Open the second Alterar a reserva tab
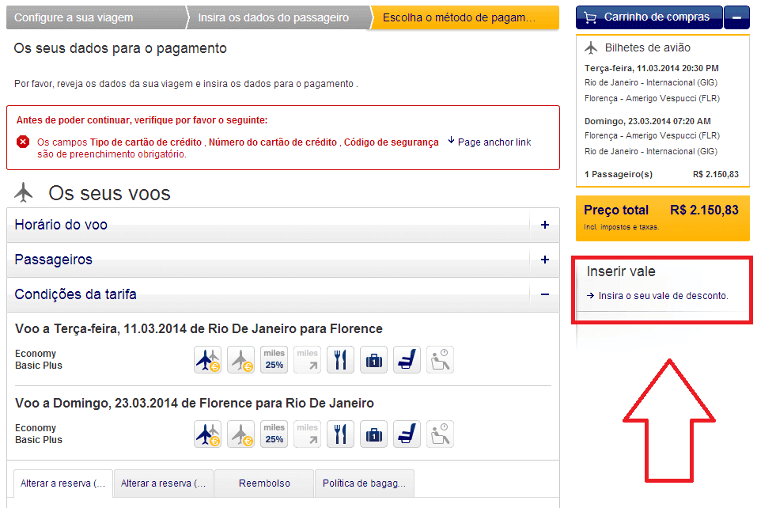The image size is (757, 508). (164, 483)
